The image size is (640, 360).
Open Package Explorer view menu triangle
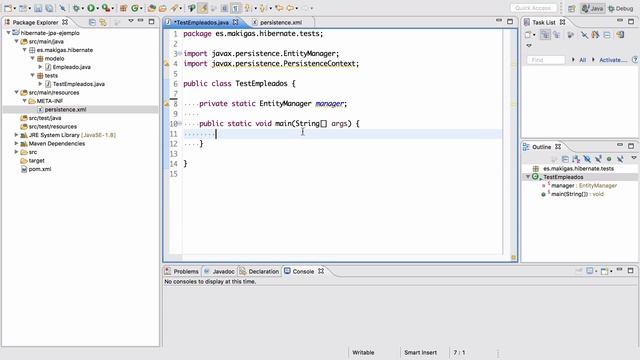(x=131, y=21)
